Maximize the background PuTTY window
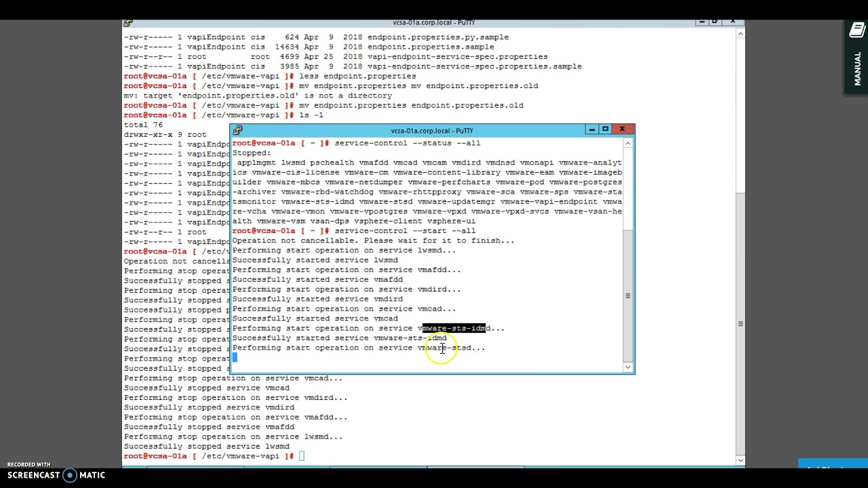Viewport: 868px width, 488px height. click(715, 22)
